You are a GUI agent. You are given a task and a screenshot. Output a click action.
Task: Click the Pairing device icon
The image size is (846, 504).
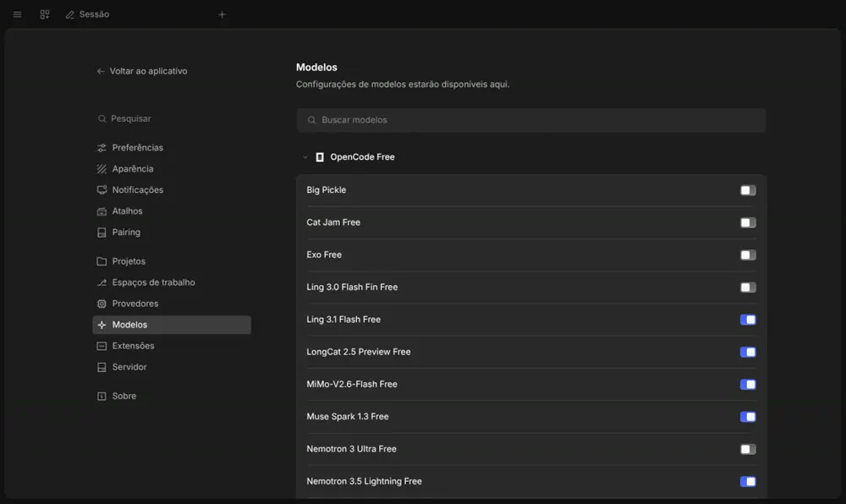tap(102, 233)
